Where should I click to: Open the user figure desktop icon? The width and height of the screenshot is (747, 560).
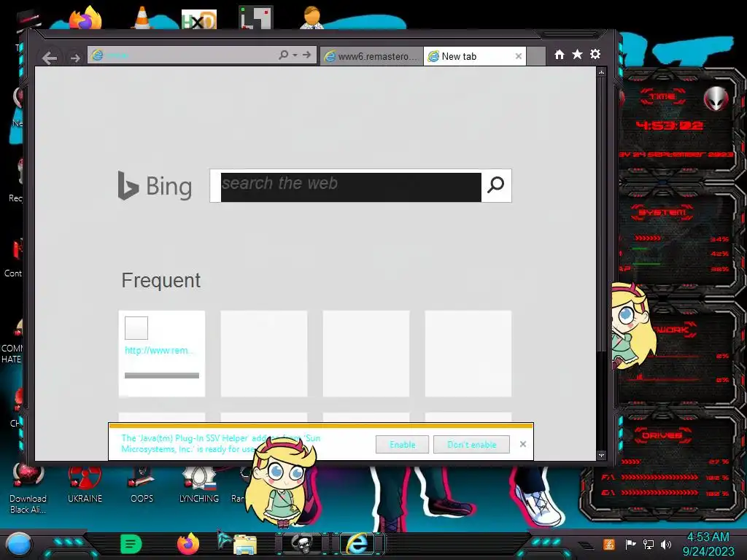[x=312, y=17]
